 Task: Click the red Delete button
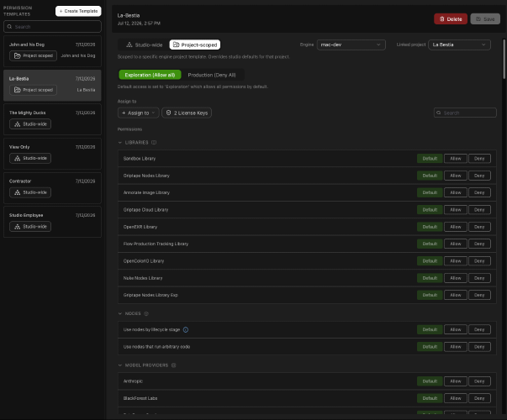point(451,19)
